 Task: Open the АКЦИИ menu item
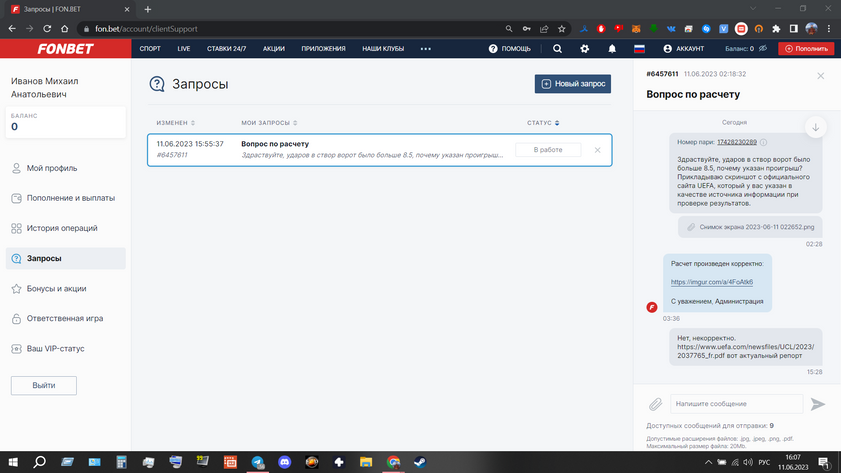click(x=274, y=49)
